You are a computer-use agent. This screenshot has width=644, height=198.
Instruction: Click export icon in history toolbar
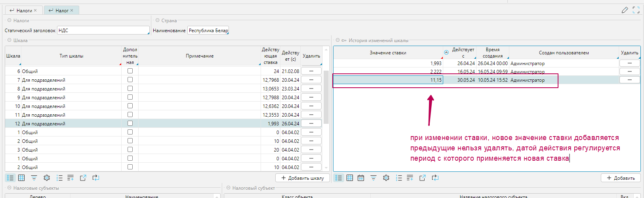pos(423,178)
